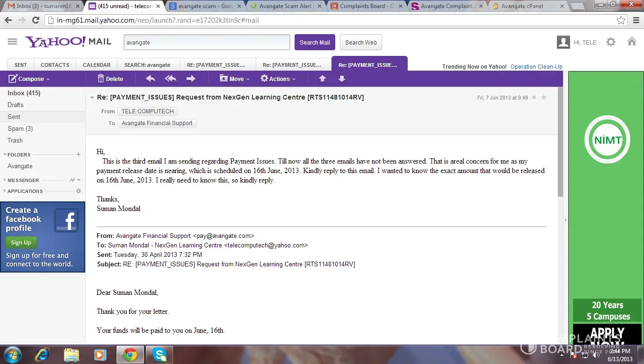Click the Reply All double-arrow icon
The width and height of the screenshot is (644, 364).
(x=170, y=79)
